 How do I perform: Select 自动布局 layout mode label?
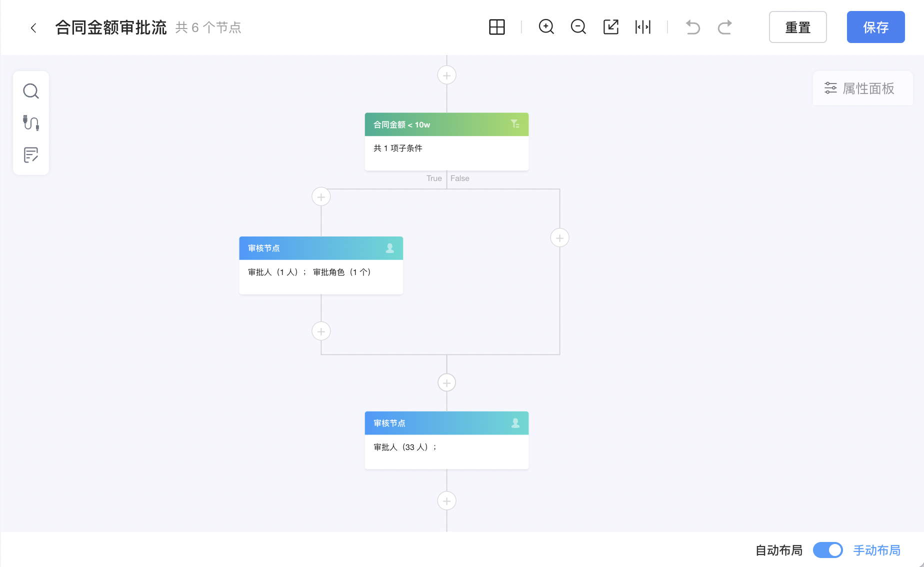click(x=778, y=550)
